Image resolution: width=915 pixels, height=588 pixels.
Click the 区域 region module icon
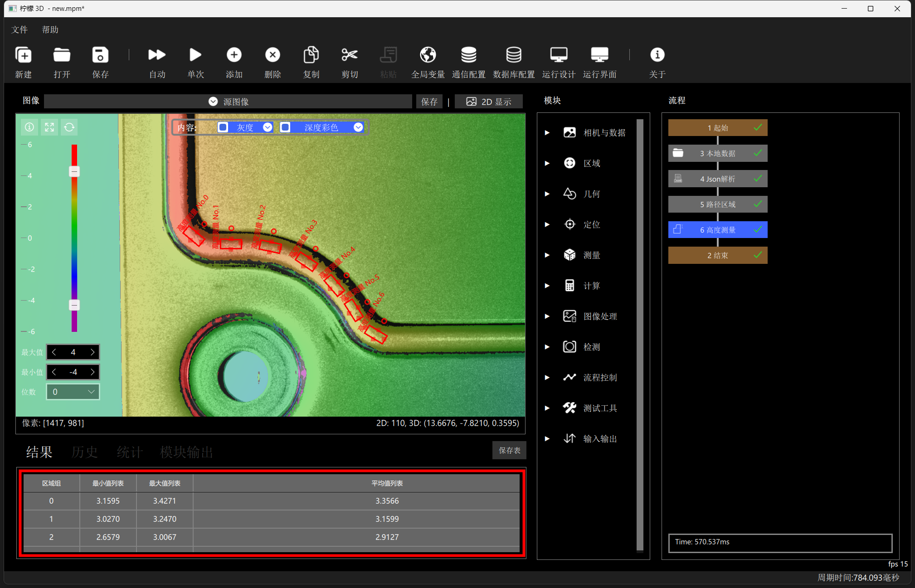(x=569, y=163)
